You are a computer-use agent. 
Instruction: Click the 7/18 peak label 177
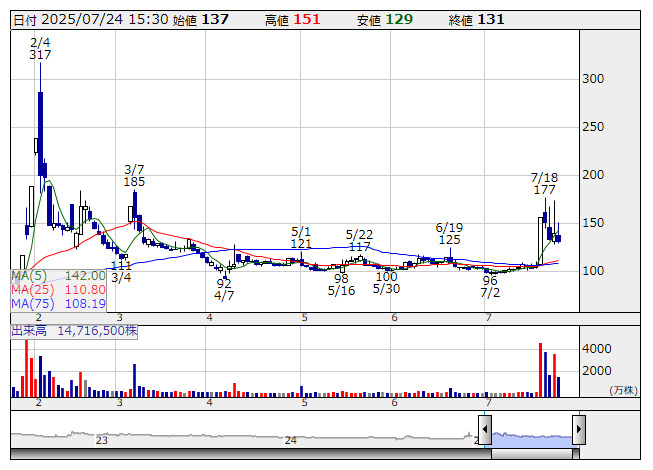pos(545,190)
